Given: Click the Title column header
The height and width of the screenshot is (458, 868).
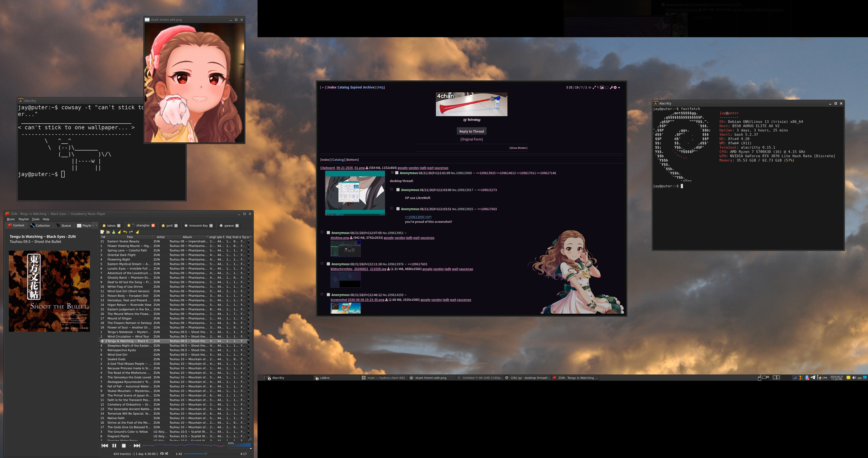Looking at the screenshot, I should pos(130,237).
